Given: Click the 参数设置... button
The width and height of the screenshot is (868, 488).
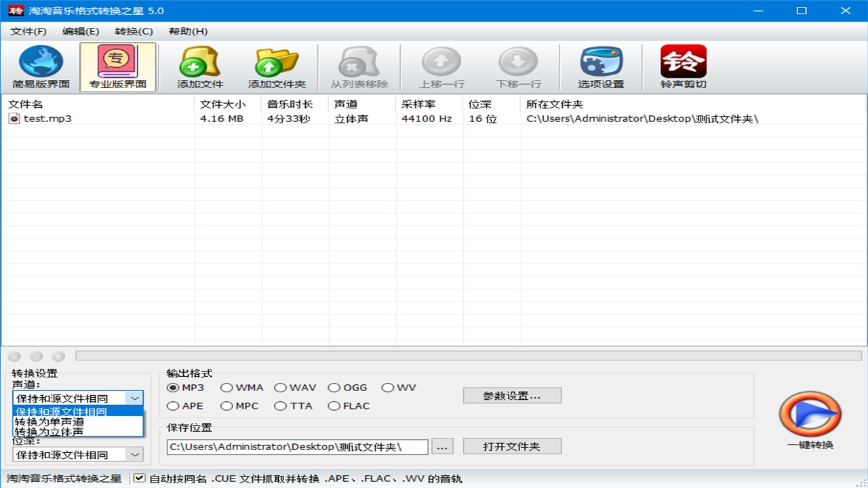Looking at the screenshot, I should pyautogui.click(x=512, y=396).
